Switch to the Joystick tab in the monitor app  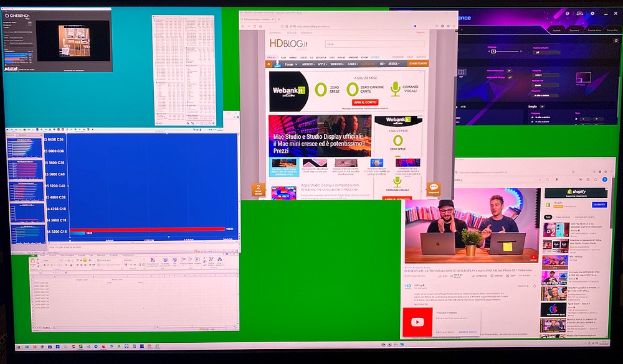[556, 30]
